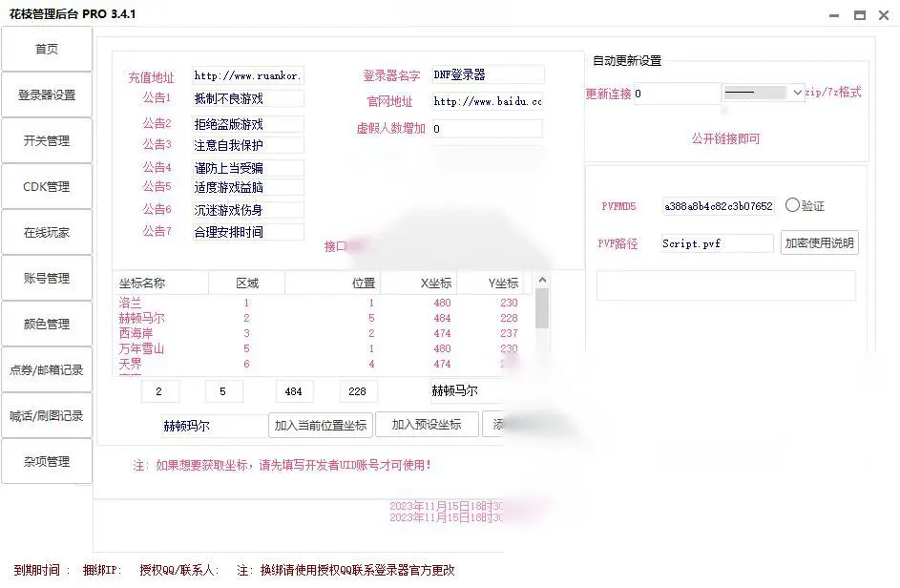Edit 公告7 field 合理安排时间

(x=248, y=232)
